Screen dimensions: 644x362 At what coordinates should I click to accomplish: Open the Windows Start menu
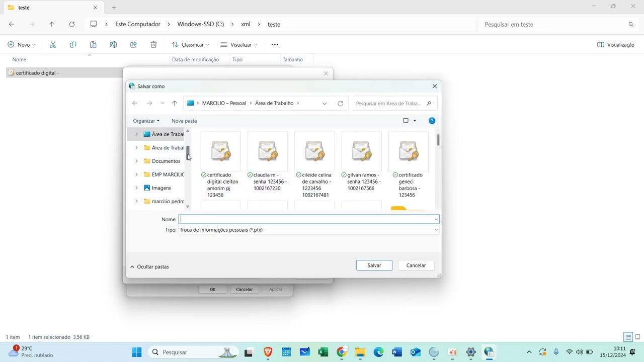coord(136,352)
